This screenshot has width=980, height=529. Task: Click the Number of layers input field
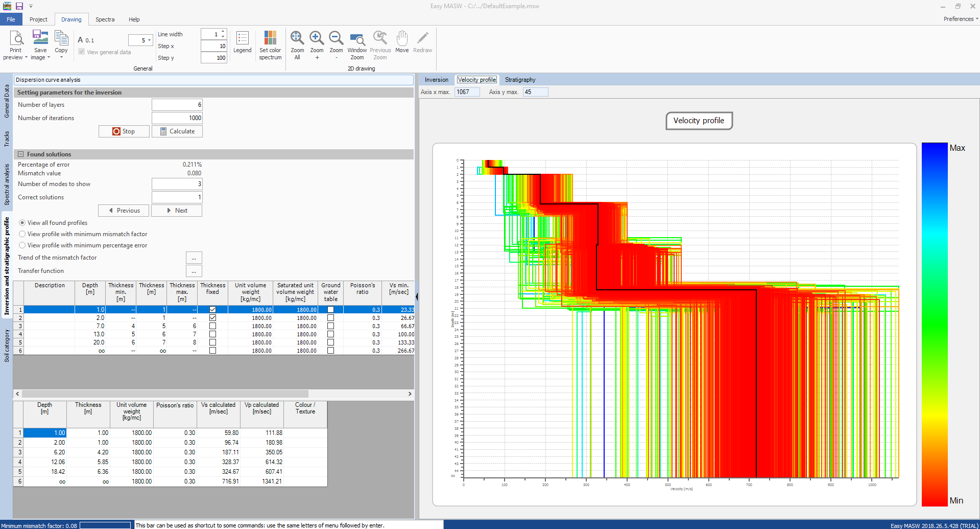click(177, 105)
